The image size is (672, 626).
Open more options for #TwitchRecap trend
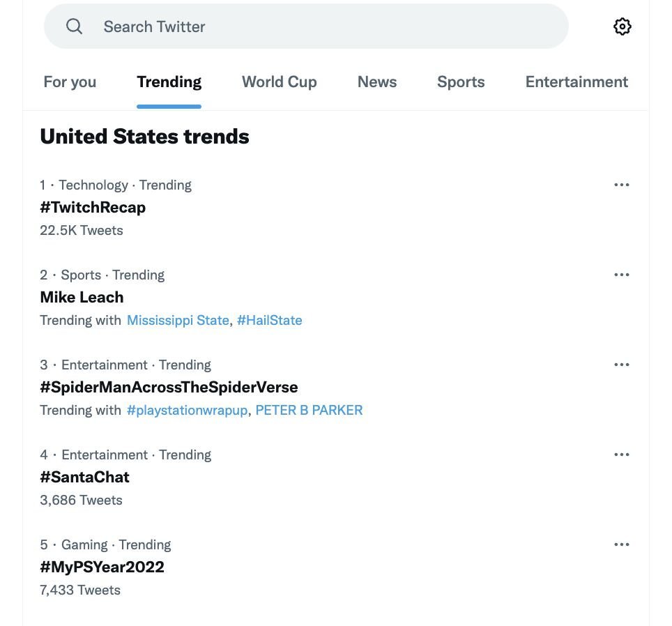[621, 185]
